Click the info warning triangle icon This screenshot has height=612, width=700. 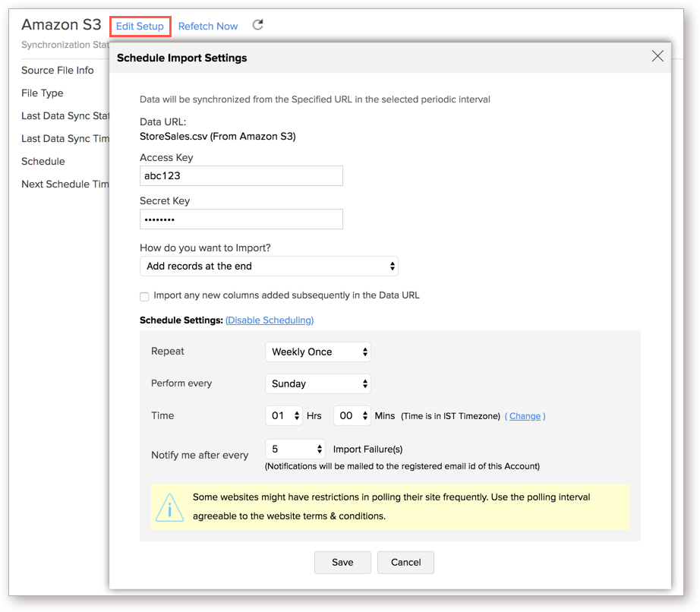point(169,507)
